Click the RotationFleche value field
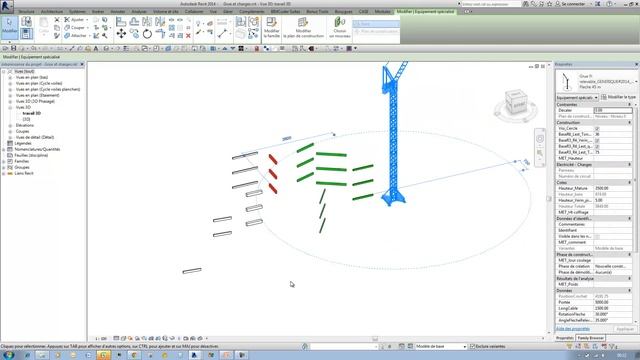Screen dimensions: 640x360 tap(613, 314)
